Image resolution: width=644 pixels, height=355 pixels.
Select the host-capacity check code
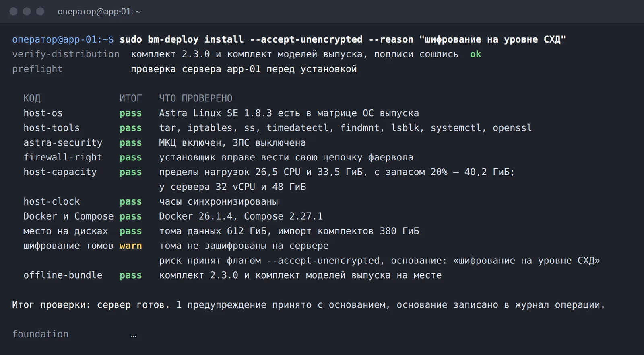[60, 172]
